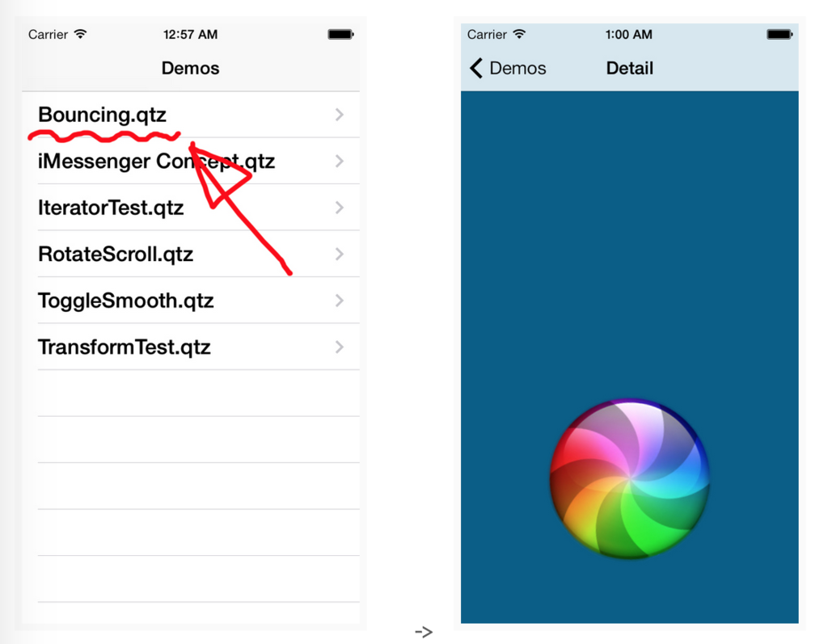Click the back arrow in Detail screen
The image size is (828, 644).
pos(475,68)
